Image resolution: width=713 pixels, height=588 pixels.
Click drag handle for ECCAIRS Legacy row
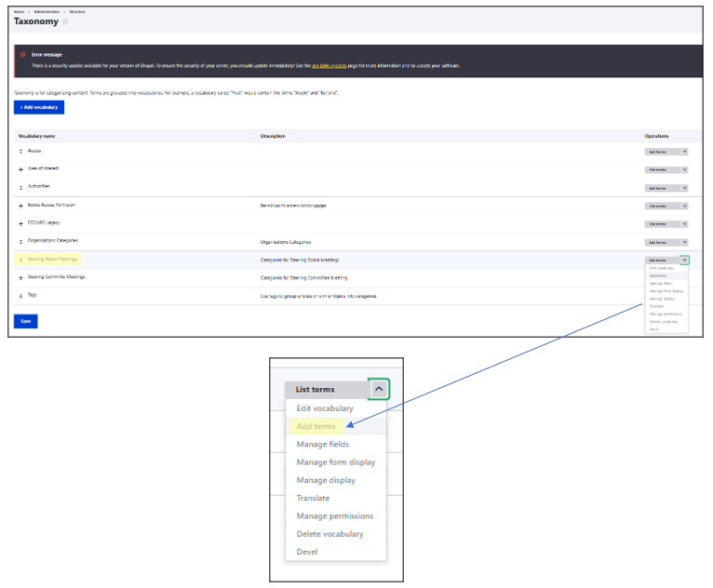20,223
